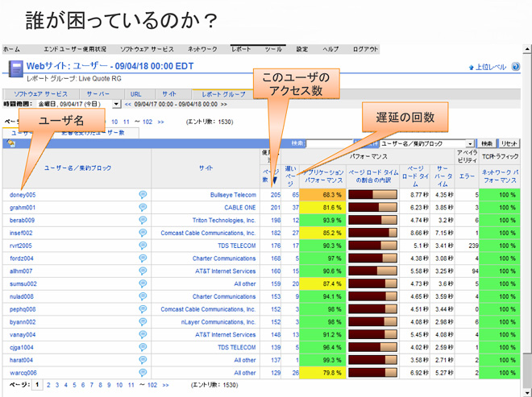Open chat bubble icon for sumsu002
The height and width of the screenshot is (397, 532).
143,283
